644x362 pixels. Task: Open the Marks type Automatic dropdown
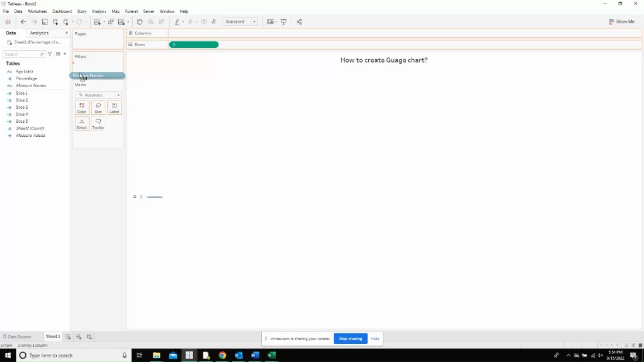pos(98,95)
